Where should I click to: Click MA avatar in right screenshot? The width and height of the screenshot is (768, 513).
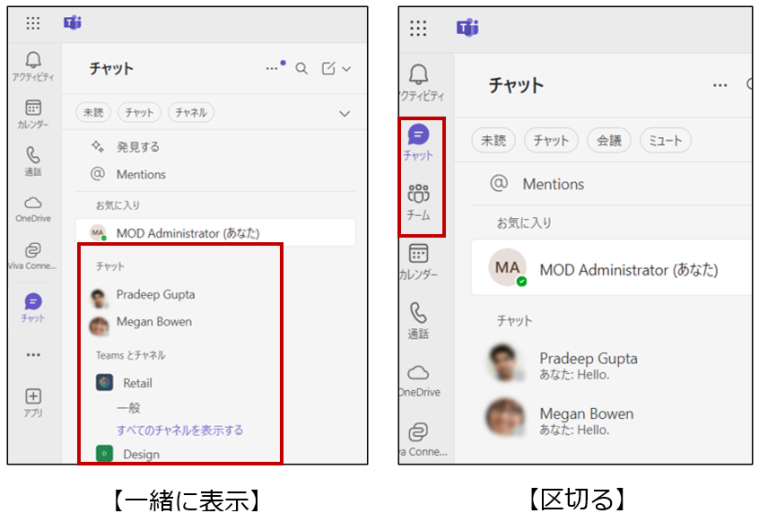507,268
